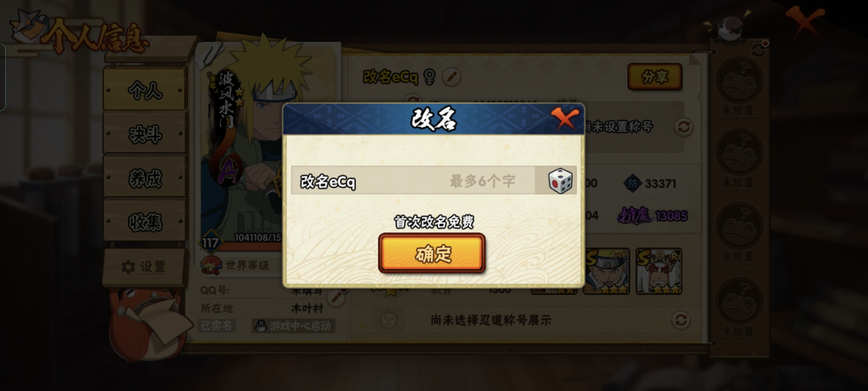Screen dimensions: 868x391
Task: Tap the gender symbol icon next to name
Action: [430, 77]
